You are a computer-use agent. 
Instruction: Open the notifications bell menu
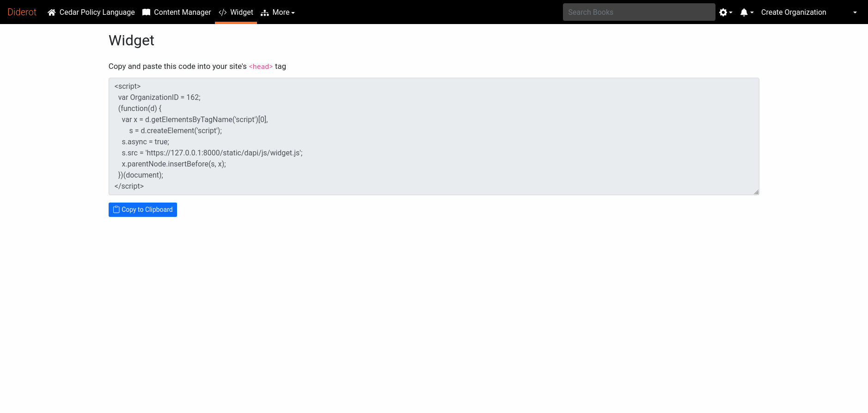(747, 12)
